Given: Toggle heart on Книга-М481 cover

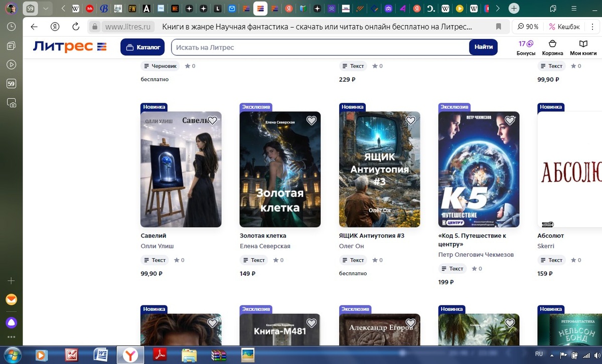Looking at the screenshot, I should coord(312,323).
